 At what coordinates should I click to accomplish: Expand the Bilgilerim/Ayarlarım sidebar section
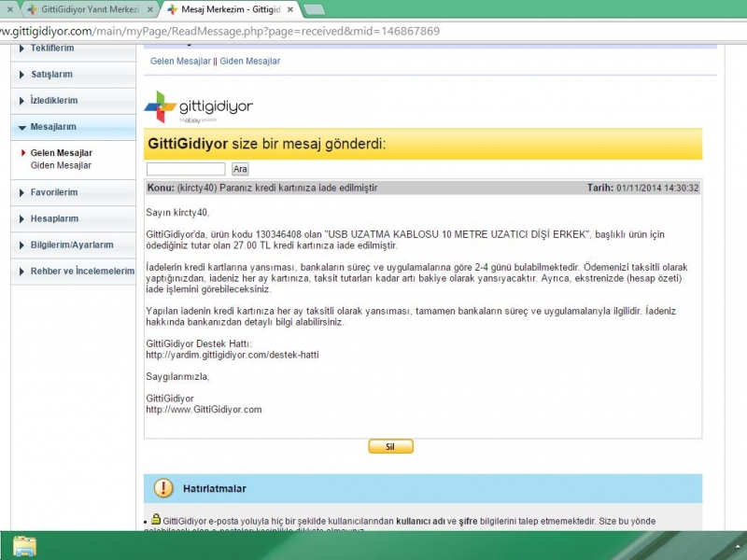tap(74, 245)
